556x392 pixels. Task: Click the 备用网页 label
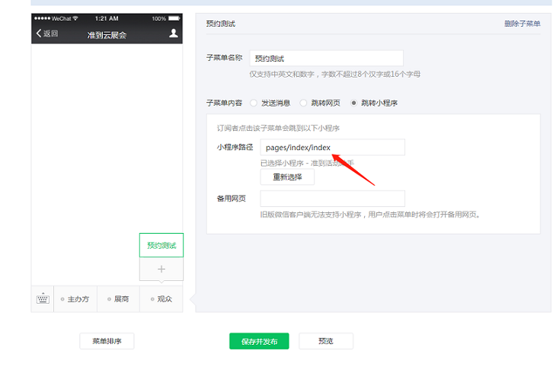click(232, 199)
